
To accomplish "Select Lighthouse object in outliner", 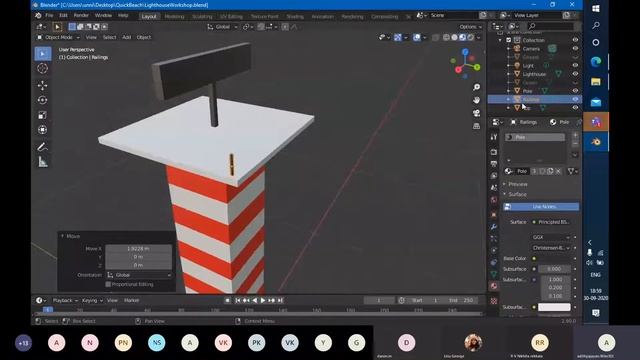I will point(534,74).
